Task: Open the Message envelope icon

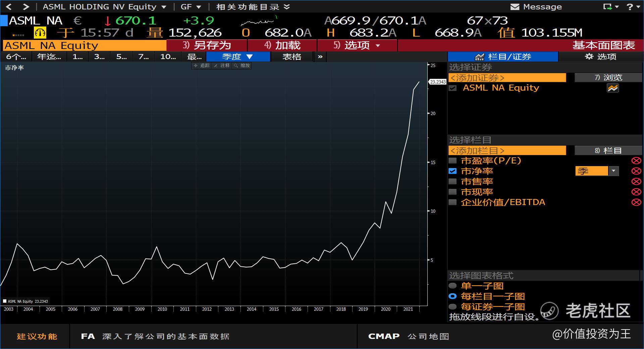Action: (x=515, y=7)
